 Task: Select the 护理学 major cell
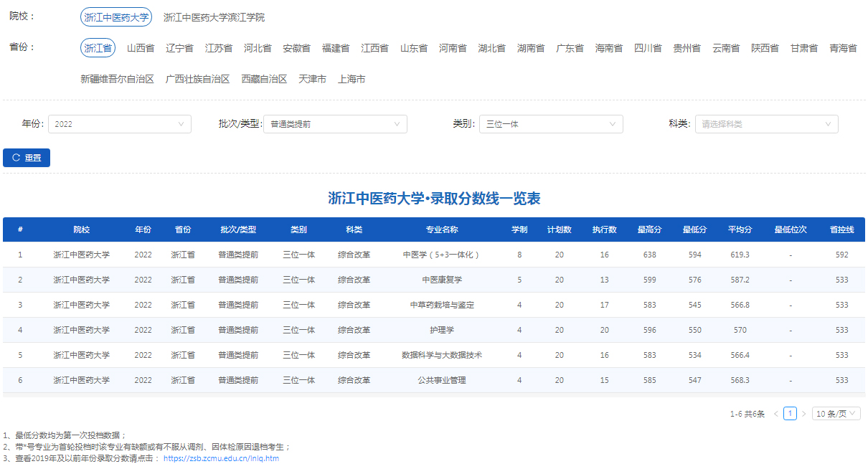pyautogui.click(x=442, y=330)
